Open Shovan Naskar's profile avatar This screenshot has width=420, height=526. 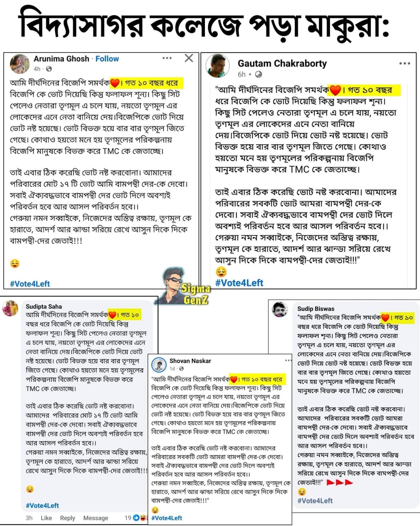click(x=159, y=365)
